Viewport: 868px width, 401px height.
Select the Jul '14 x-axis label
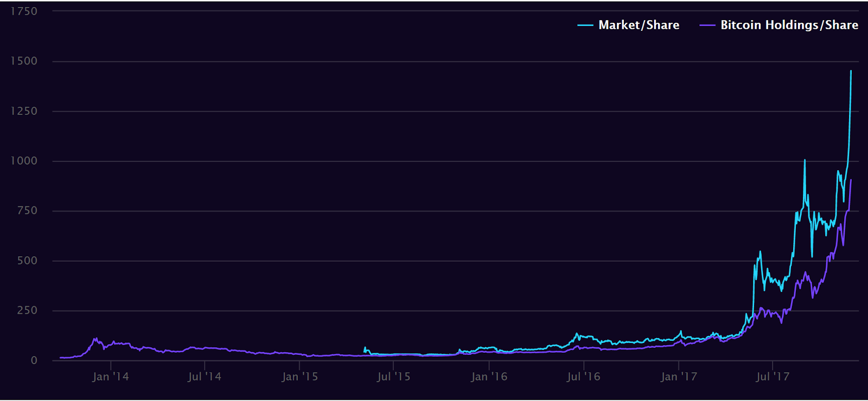[205, 377]
